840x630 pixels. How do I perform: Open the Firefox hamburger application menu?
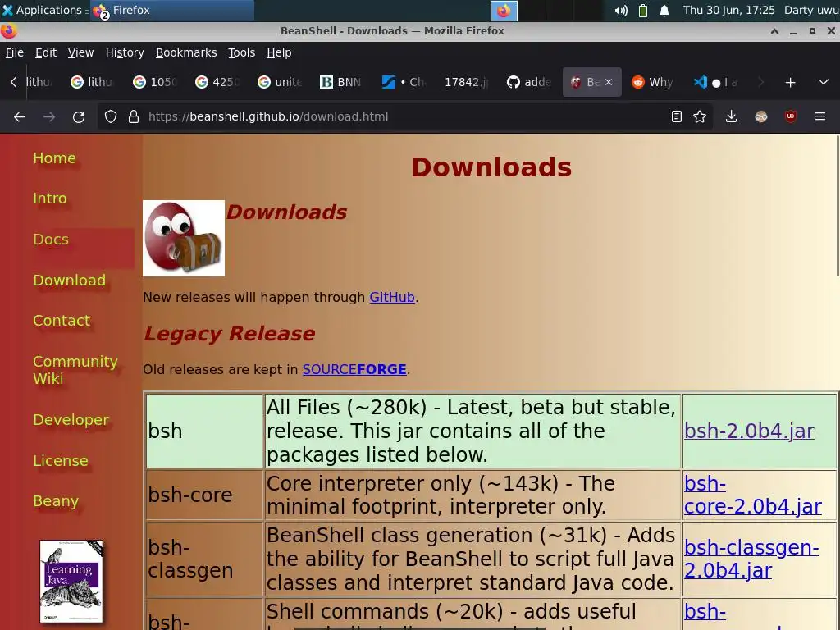tap(820, 116)
